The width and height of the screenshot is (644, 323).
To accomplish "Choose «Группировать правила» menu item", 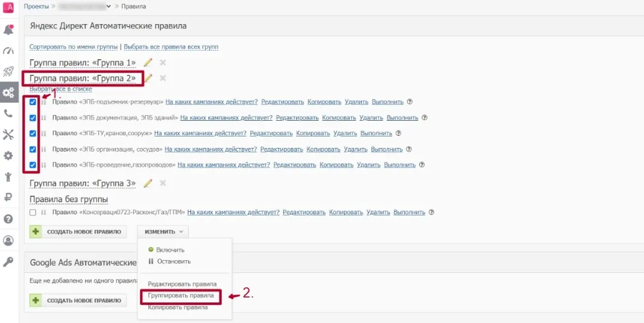I will 181,295.
